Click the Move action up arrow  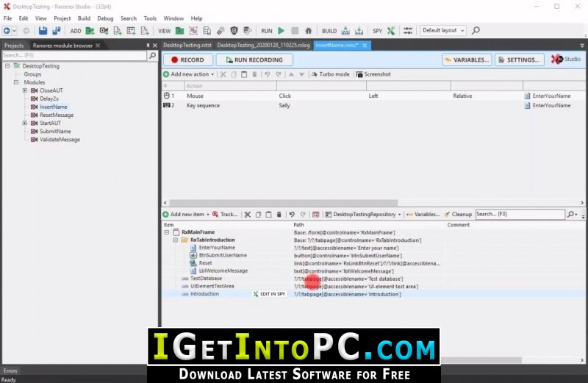[291, 74]
